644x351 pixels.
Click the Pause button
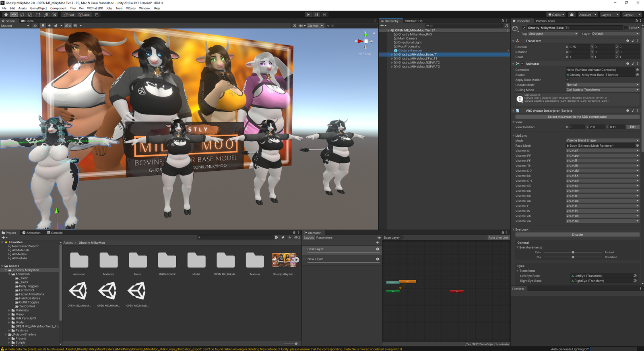(316, 14)
